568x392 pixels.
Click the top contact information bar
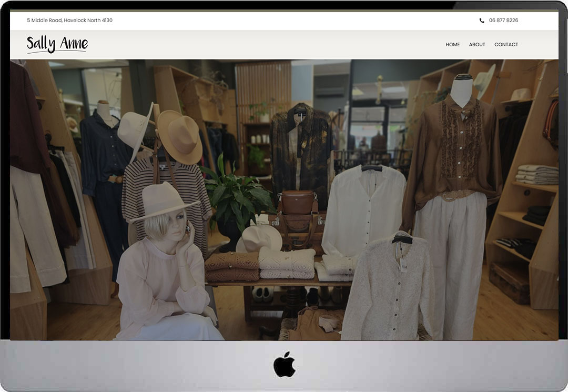[284, 20]
